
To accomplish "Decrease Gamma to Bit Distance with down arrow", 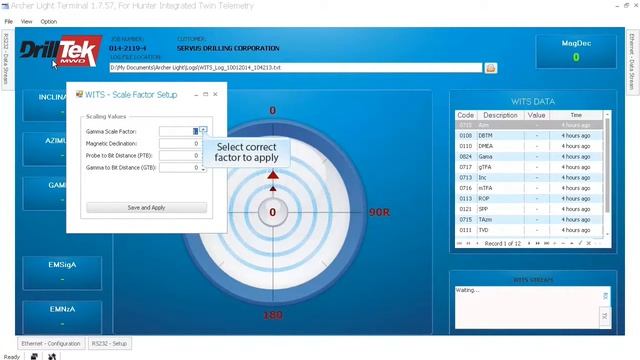I will point(203,170).
